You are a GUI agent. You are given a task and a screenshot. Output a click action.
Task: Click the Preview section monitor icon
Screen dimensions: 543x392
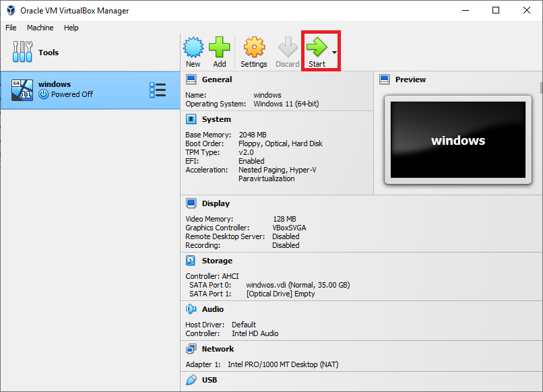coord(385,79)
